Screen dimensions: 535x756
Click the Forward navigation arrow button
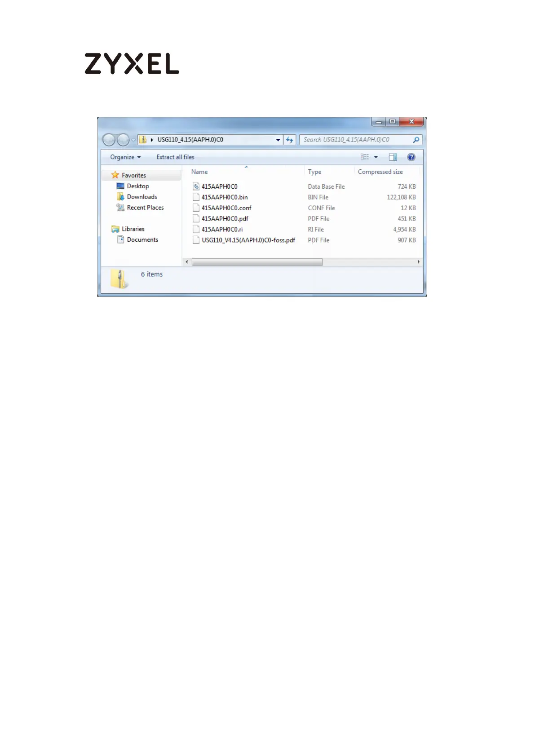coord(123,140)
